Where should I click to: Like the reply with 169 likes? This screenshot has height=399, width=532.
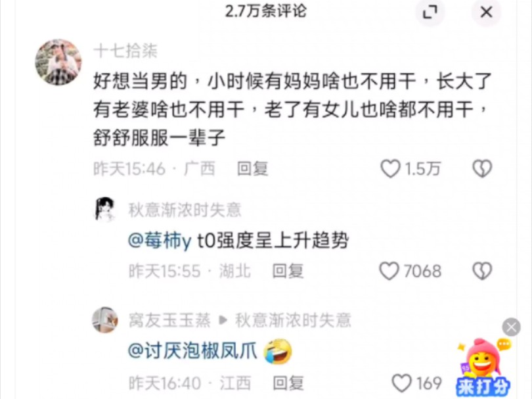[x=402, y=383]
